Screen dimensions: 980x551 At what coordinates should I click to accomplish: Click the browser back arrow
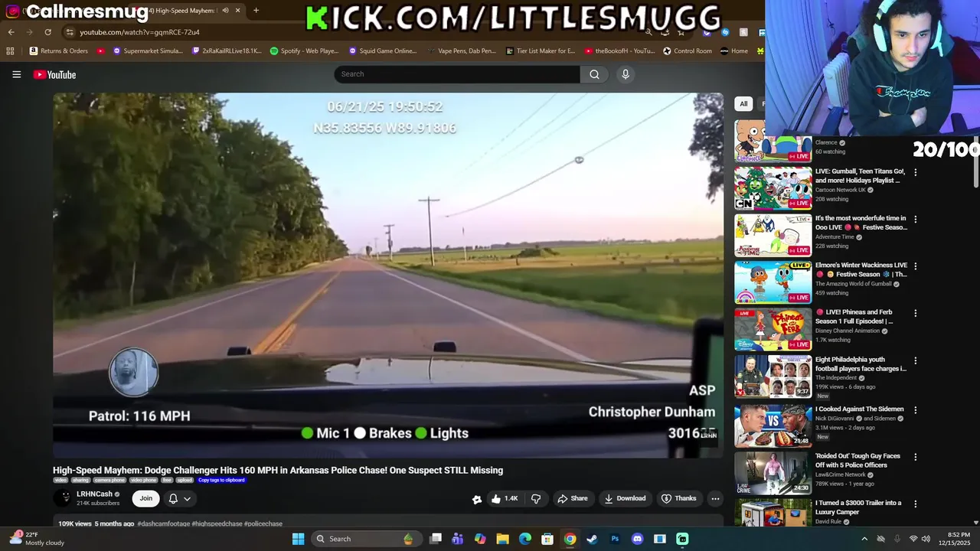coord(11,32)
